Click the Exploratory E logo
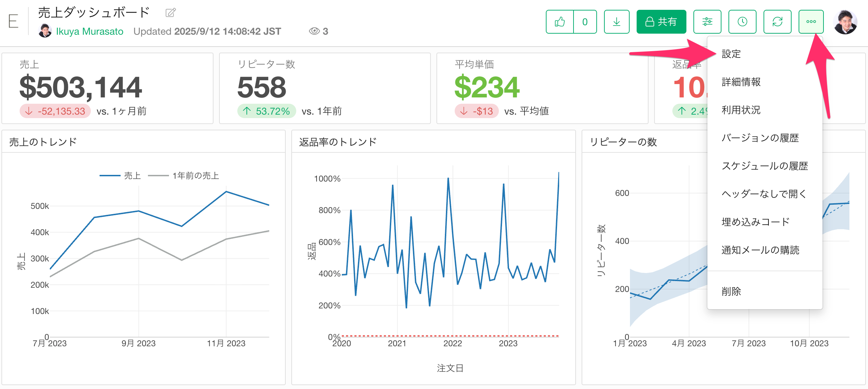The image size is (868, 389). pyautogui.click(x=13, y=21)
